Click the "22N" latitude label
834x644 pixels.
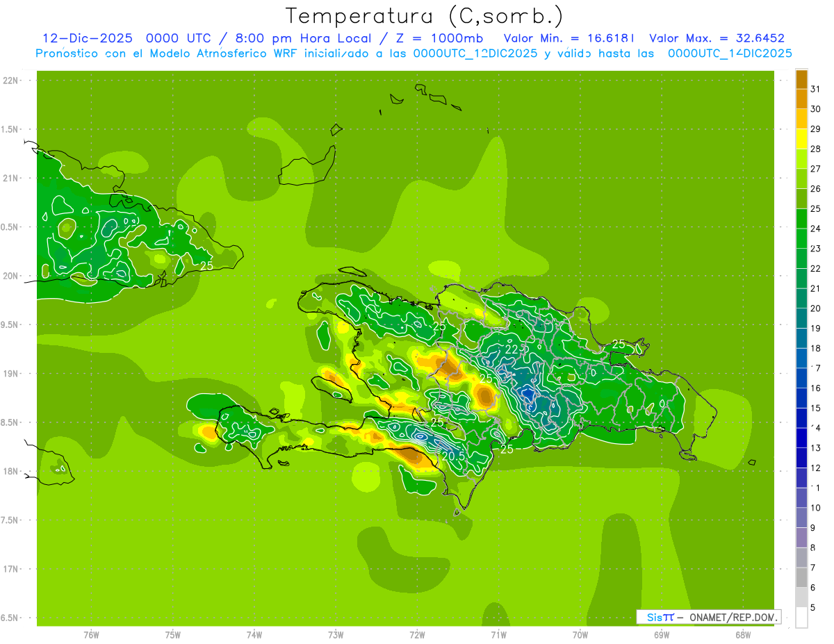pos(10,81)
